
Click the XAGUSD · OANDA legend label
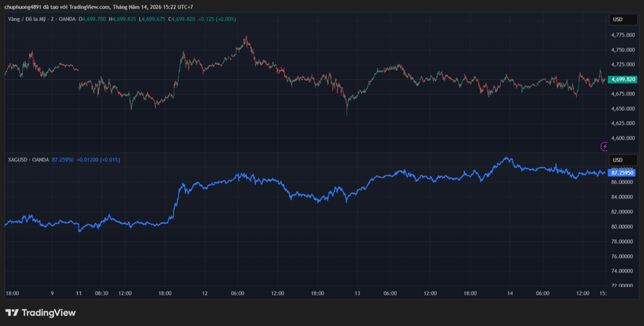[28, 160]
